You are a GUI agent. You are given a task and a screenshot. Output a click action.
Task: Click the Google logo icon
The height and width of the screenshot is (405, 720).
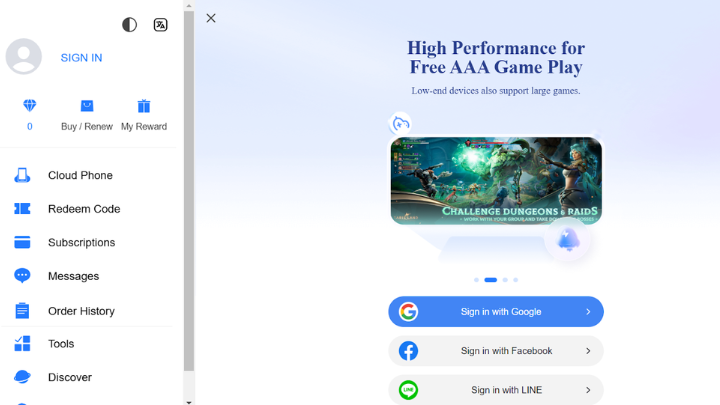(408, 312)
